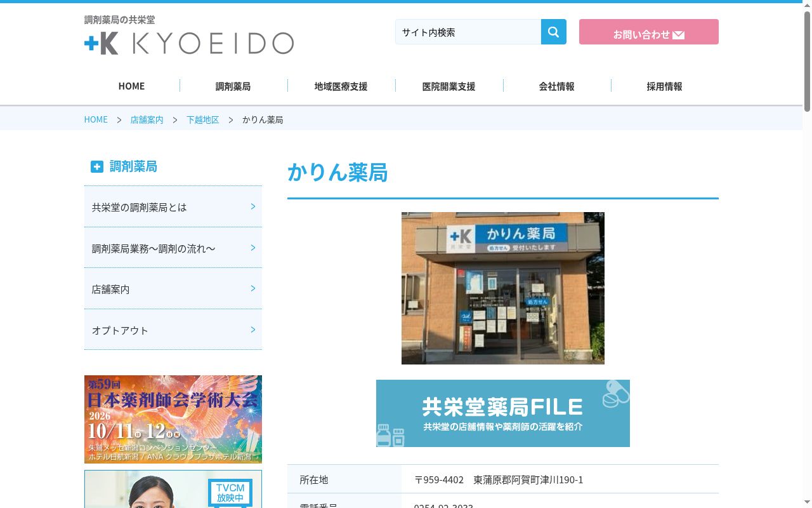812x508 pixels.
Task: Select 地域医療支援 in the main navigation
Action: (341, 86)
